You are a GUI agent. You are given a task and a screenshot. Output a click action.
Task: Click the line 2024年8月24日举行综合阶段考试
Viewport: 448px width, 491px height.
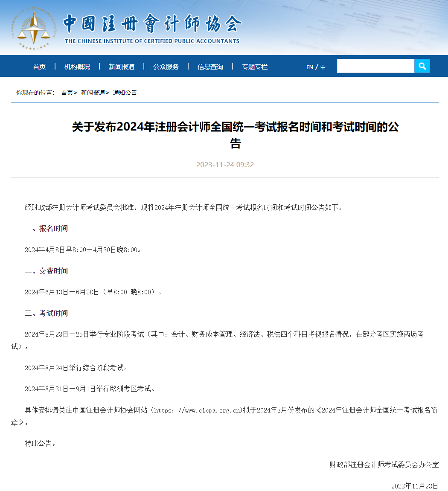(76, 368)
